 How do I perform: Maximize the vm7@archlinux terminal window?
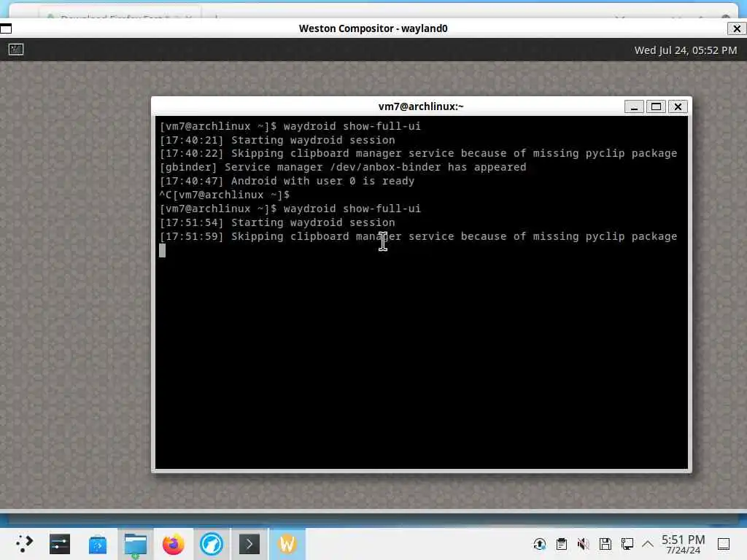[656, 106]
